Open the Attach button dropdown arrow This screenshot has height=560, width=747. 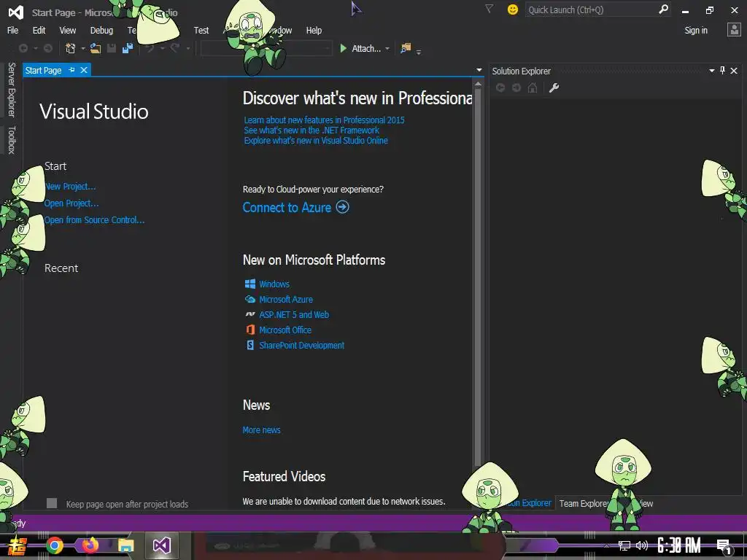[387, 49]
